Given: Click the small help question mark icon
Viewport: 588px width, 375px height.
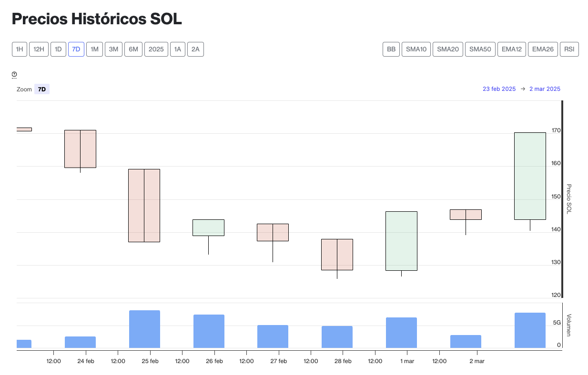Looking at the screenshot, I should tap(14, 74).
